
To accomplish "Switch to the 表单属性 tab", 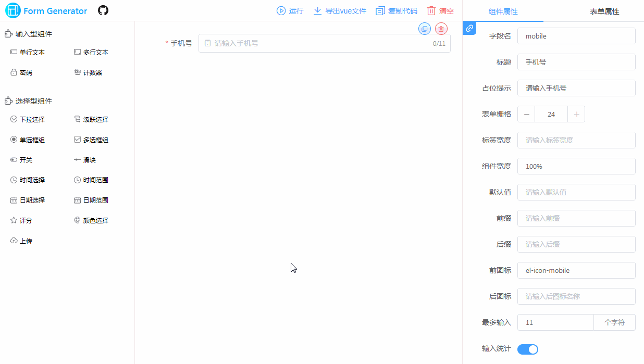I will coord(604,10).
